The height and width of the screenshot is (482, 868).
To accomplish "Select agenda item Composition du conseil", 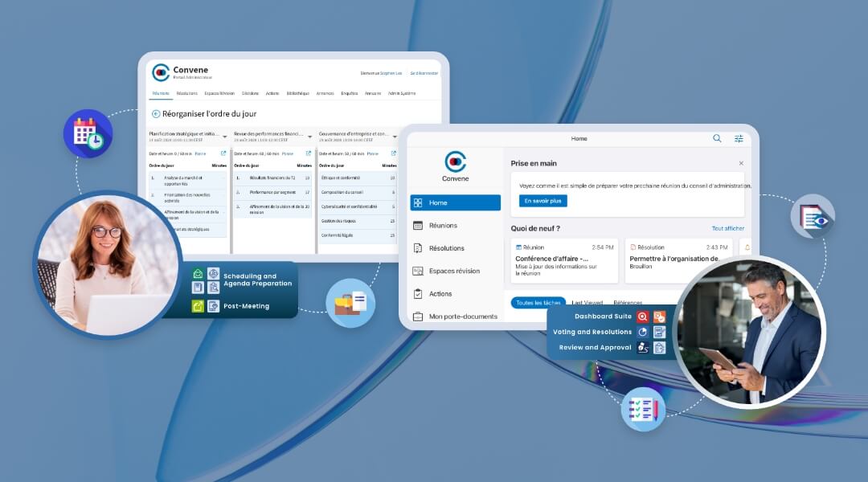I will pos(358,193).
